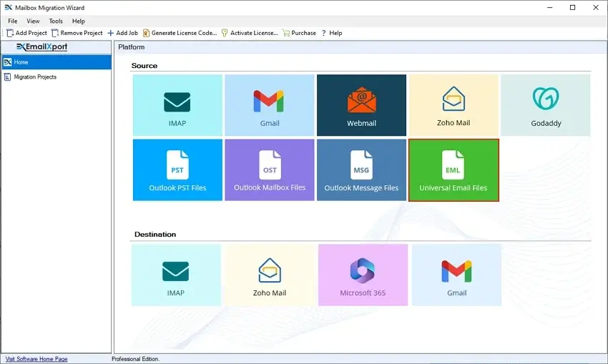Open the Tools menu
This screenshot has height=364, width=608.
[56, 21]
